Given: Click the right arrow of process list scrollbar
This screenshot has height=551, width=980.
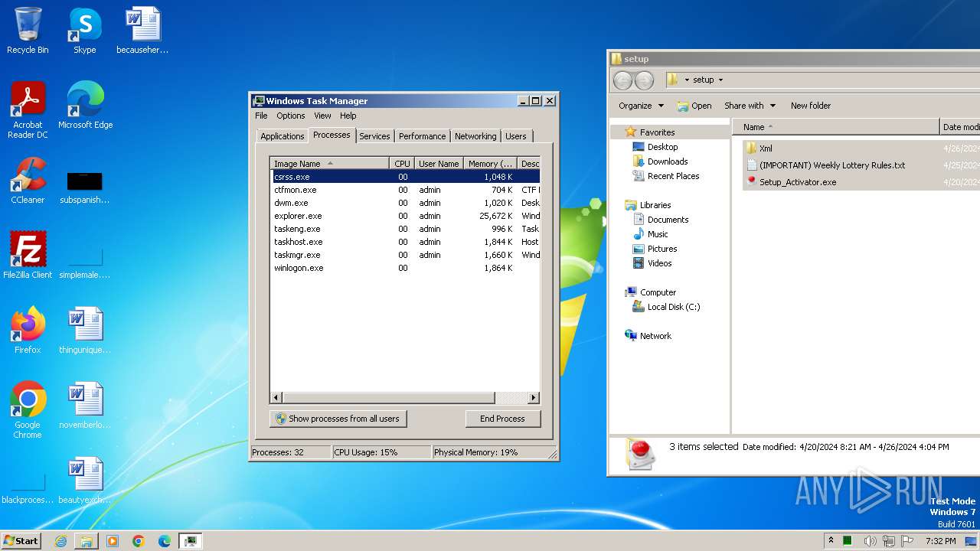Looking at the screenshot, I should tap(534, 398).
